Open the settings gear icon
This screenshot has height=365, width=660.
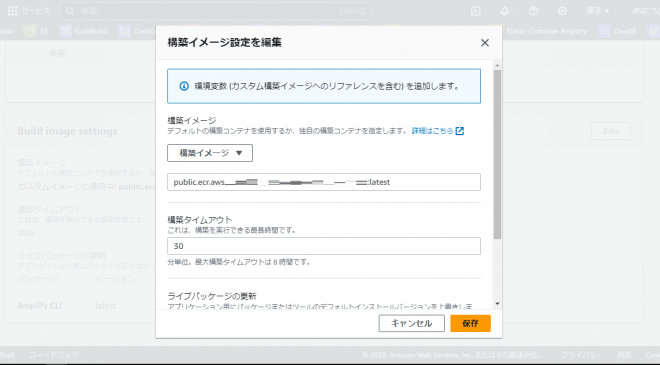click(x=562, y=11)
